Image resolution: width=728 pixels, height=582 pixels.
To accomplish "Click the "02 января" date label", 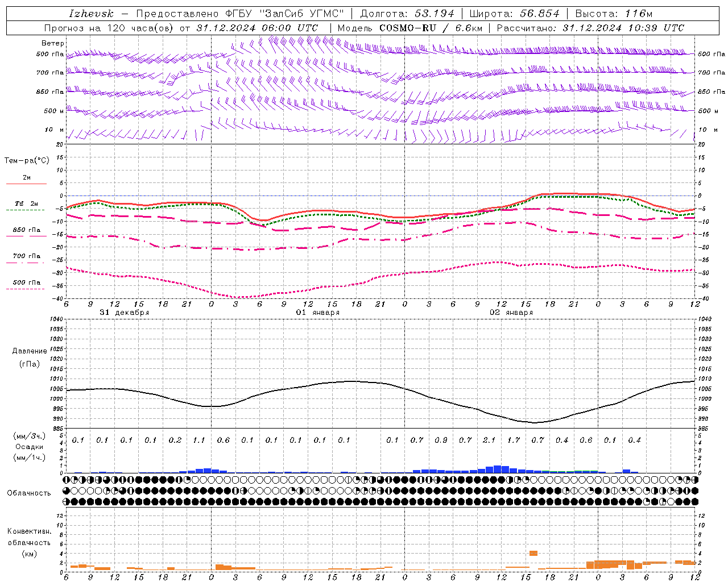I will (x=511, y=313).
